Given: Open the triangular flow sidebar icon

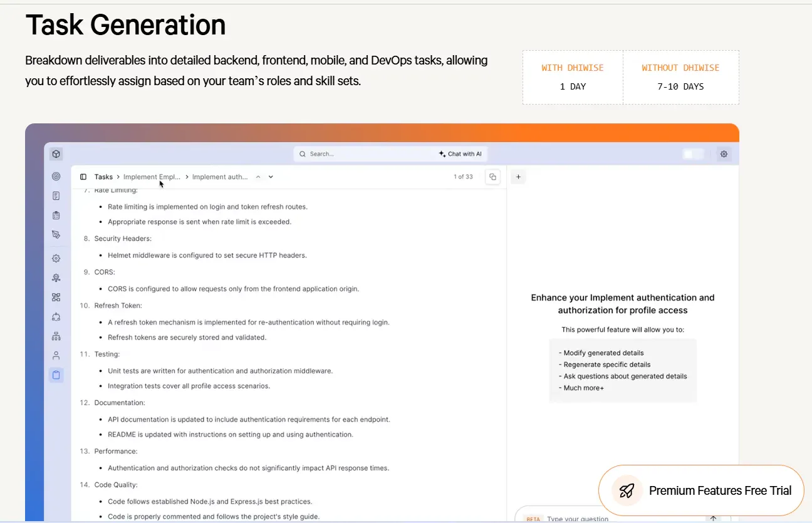Looking at the screenshot, I should point(56,317).
